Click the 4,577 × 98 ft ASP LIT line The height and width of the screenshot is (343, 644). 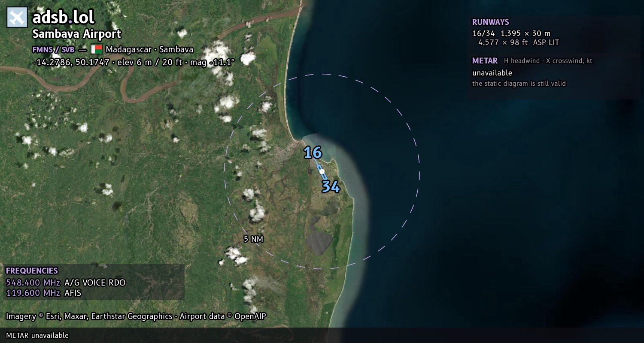519,42
